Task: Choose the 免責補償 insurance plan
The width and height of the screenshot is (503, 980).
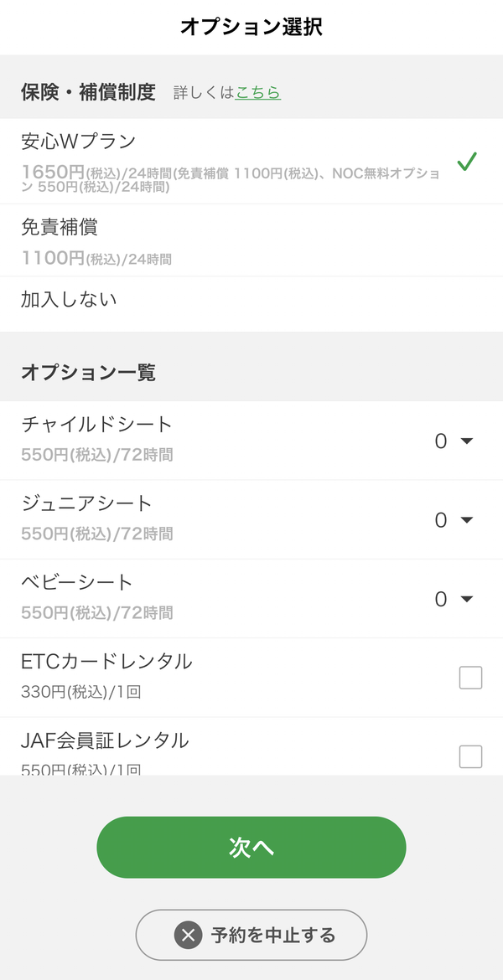Action: coord(251,240)
